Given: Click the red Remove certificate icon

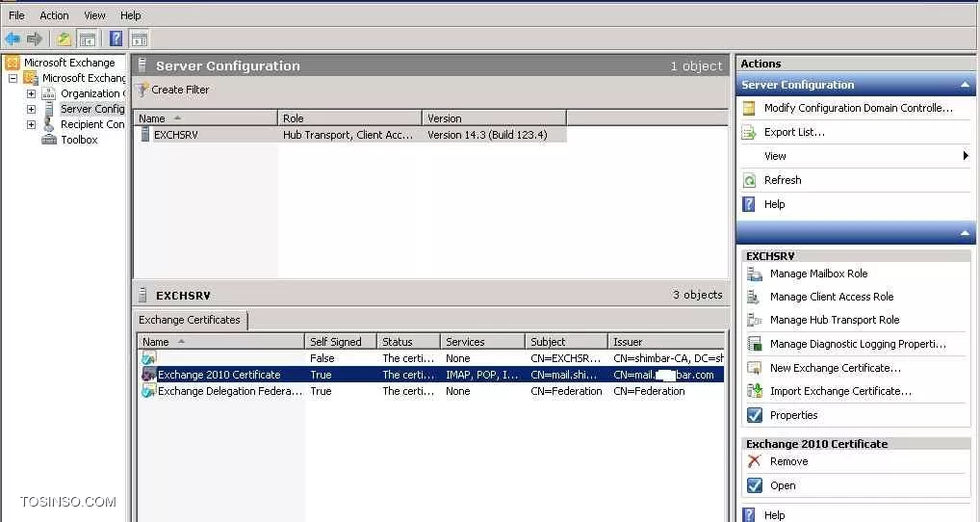Looking at the screenshot, I should (755, 461).
